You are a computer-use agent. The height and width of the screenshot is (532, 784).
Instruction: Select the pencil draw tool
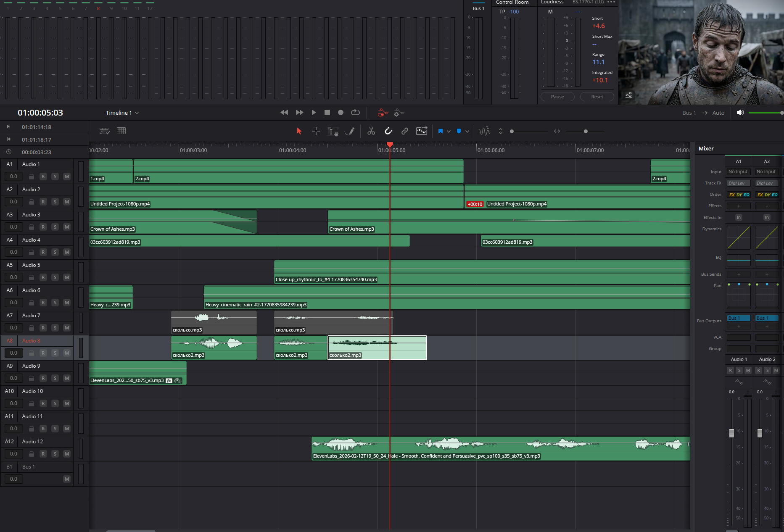coord(350,131)
